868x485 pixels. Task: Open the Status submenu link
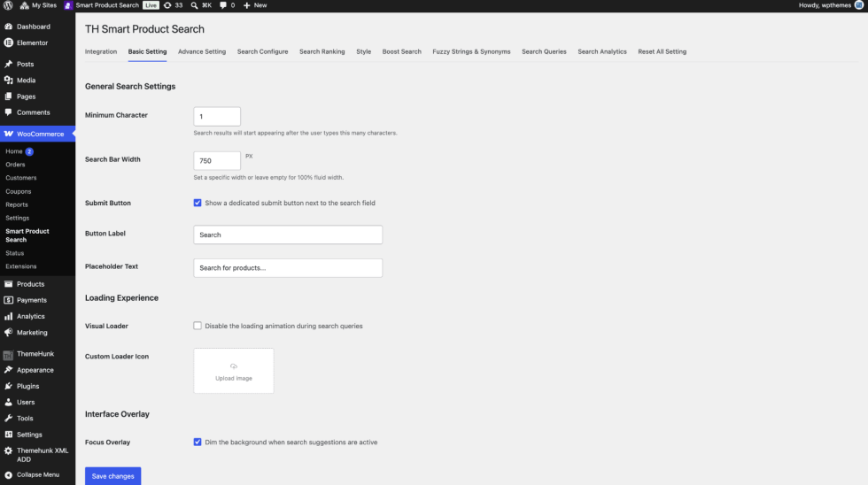(15, 253)
